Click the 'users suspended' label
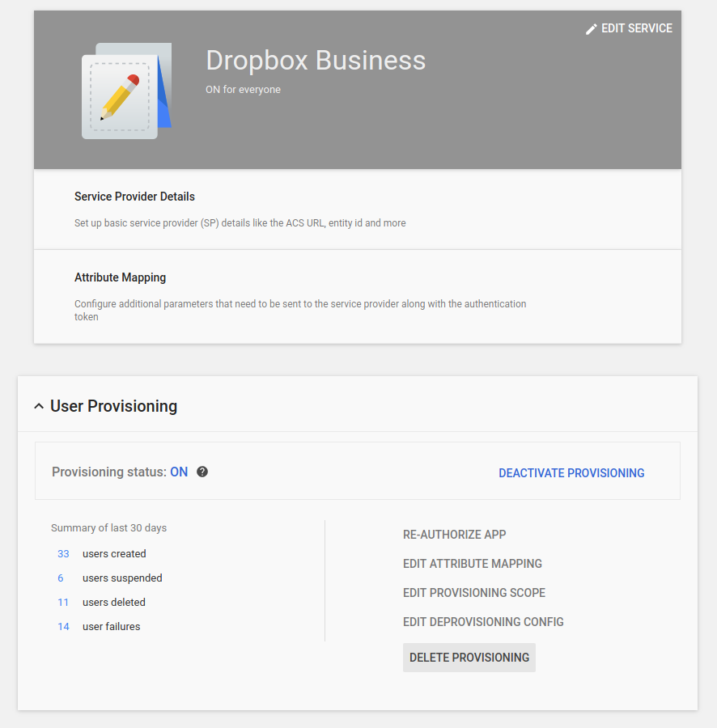 click(122, 578)
